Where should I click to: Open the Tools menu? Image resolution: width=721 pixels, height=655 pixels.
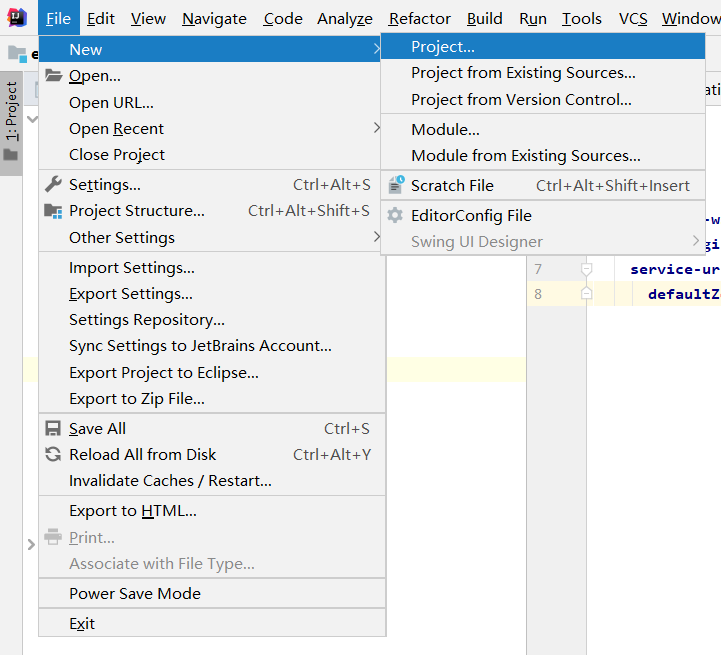pos(582,18)
